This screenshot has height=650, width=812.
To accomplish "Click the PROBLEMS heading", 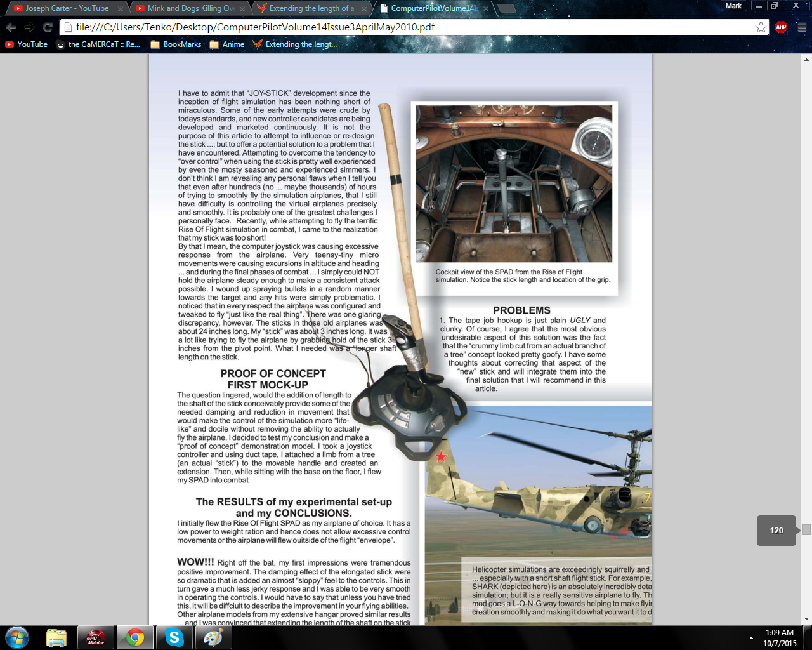I will (521, 310).
